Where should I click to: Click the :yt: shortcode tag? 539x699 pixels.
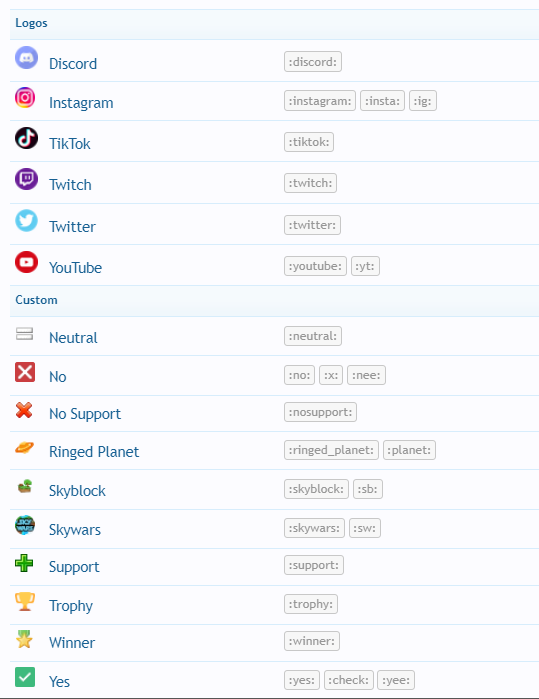pos(365,266)
